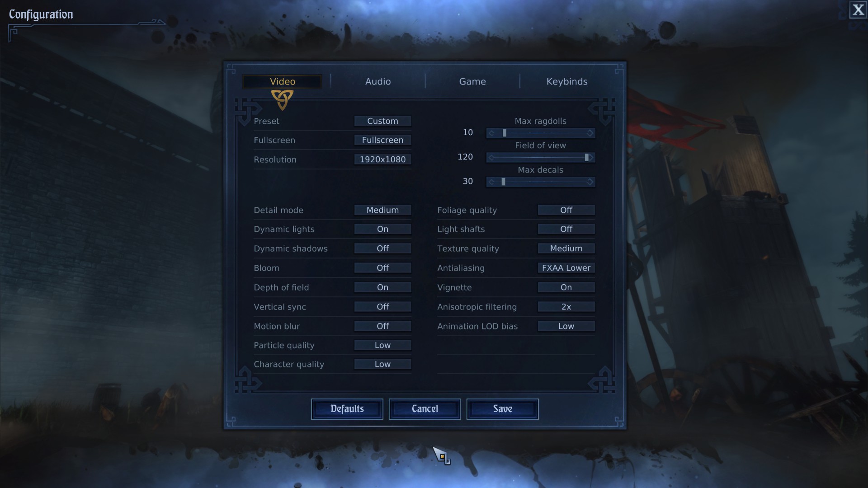Toggle Dynamic shadows Off setting

tap(382, 249)
